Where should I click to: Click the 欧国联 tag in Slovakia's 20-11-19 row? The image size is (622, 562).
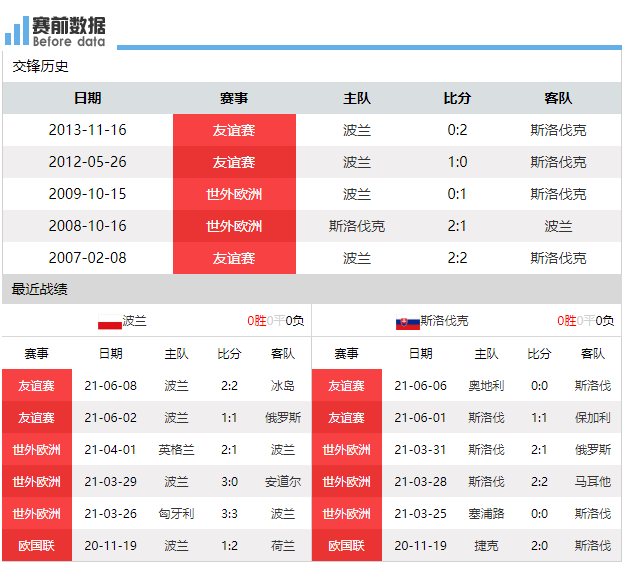coord(347,546)
